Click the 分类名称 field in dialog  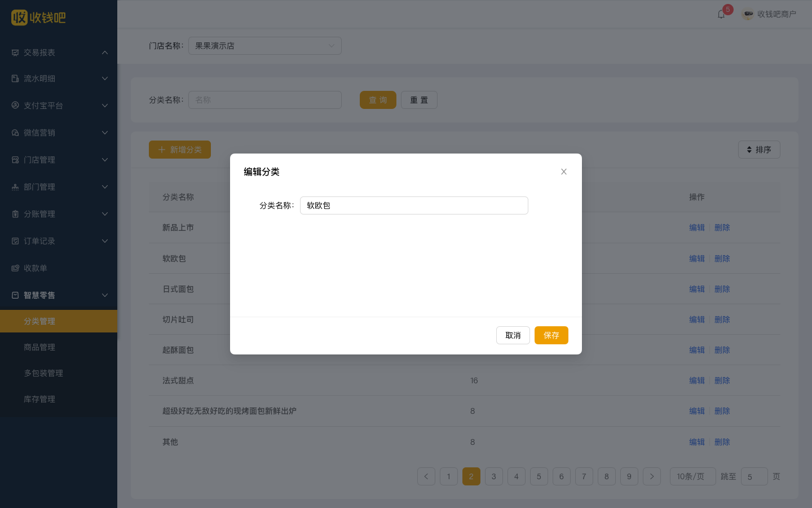pyautogui.click(x=414, y=205)
